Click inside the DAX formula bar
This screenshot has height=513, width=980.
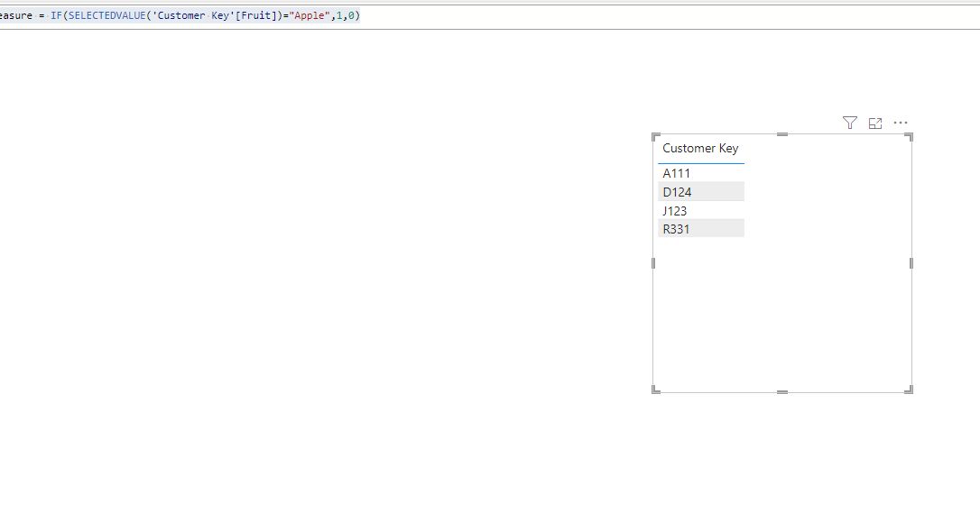(x=490, y=15)
